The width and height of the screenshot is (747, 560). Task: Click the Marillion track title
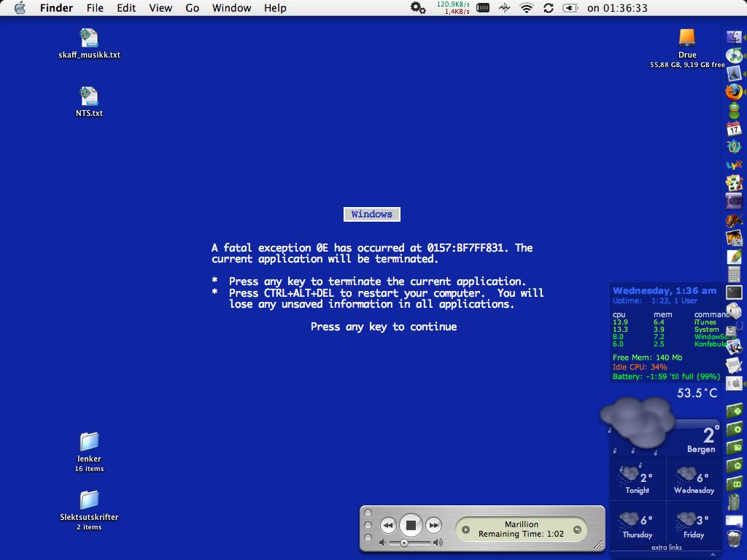(x=521, y=524)
